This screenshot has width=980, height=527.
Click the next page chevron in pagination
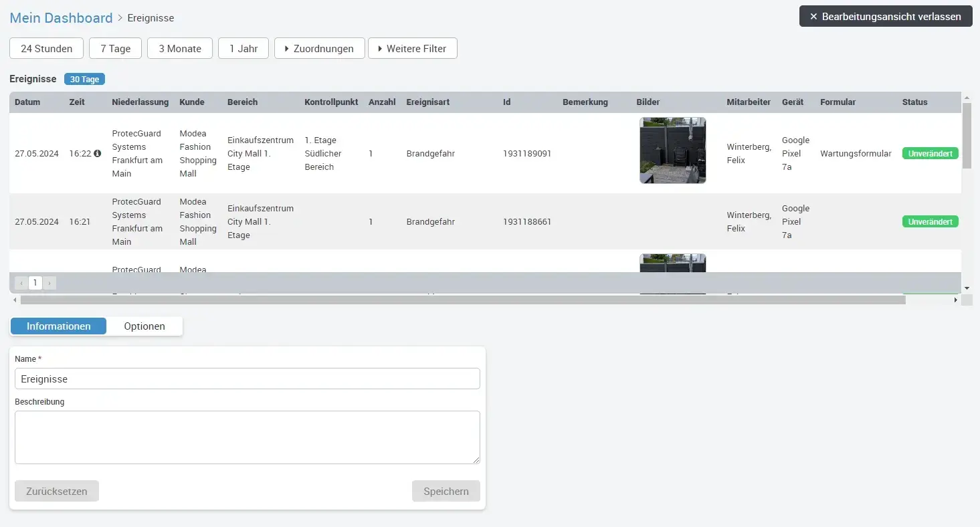coord(50,282)
